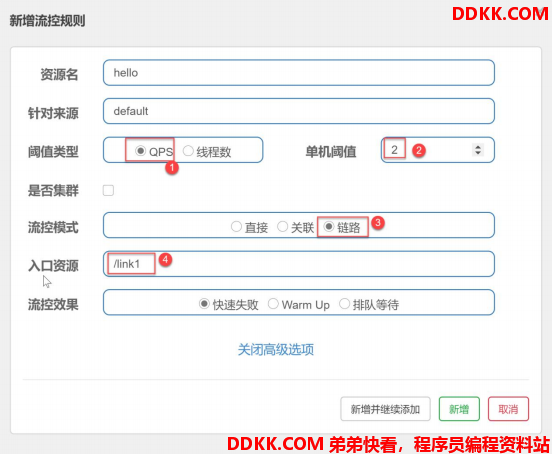This screenshot has height=454, width=552.
Task: Decrease 单机阈值 with the down arrow
Action: [x=478, y=153]
